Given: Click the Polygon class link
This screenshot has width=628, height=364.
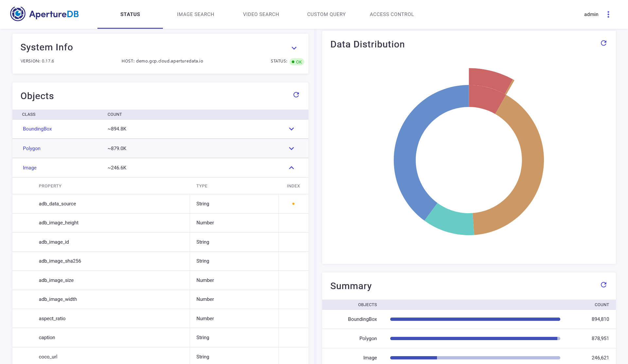Looking at the screenshot, I should click(x=32, y=148).
